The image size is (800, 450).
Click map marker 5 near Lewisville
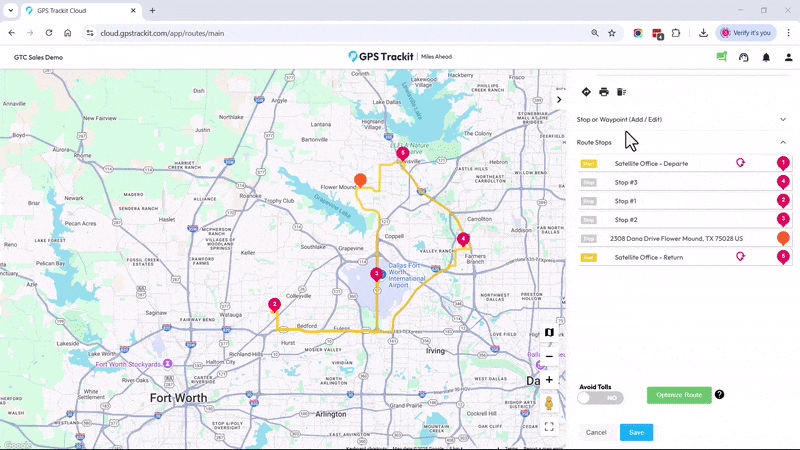tap(403, 154)
